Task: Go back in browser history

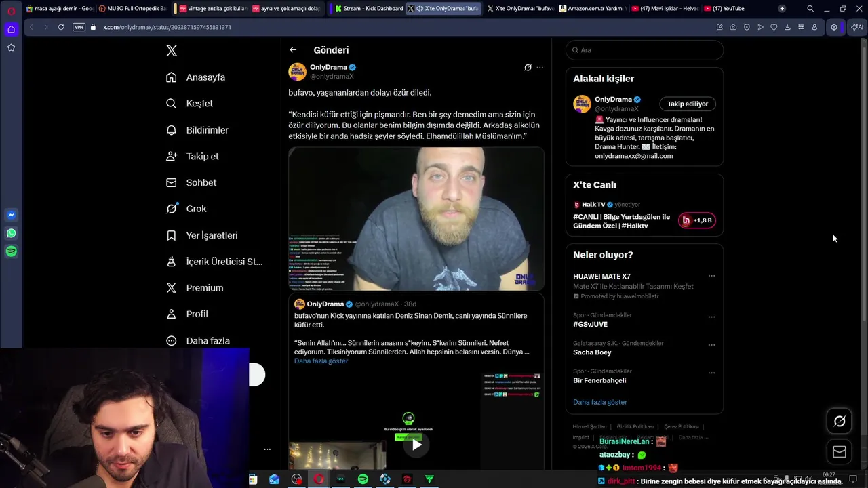Action: 31,27
